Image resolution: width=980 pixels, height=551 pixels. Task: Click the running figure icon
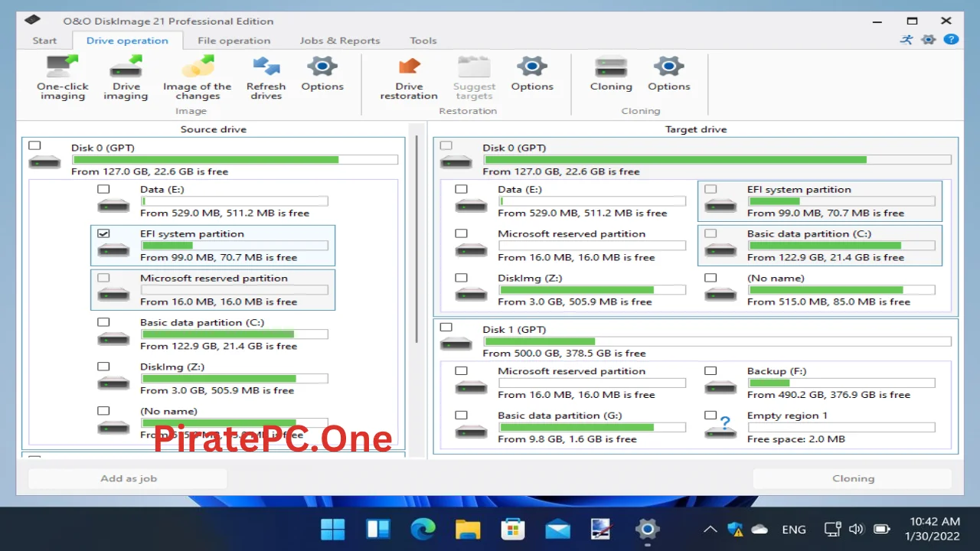coord(907,40)
